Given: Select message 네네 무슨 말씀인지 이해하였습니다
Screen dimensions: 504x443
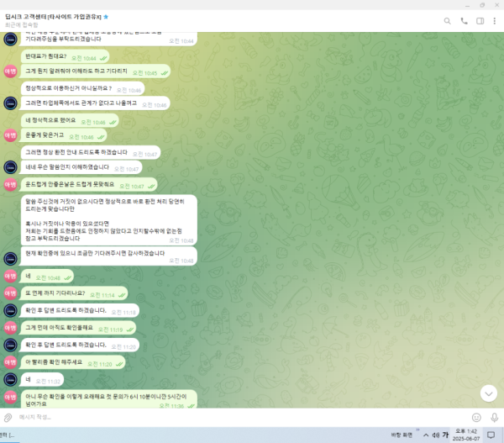Looking at the screenshot, I should pos(81,167).
